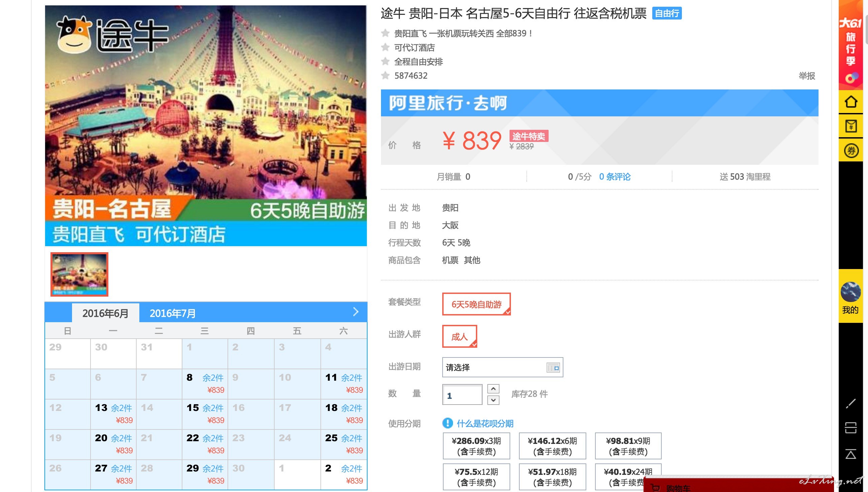The image size is (868, 492).
Task: Open the 我的 profile avatar
Action: 850,292
